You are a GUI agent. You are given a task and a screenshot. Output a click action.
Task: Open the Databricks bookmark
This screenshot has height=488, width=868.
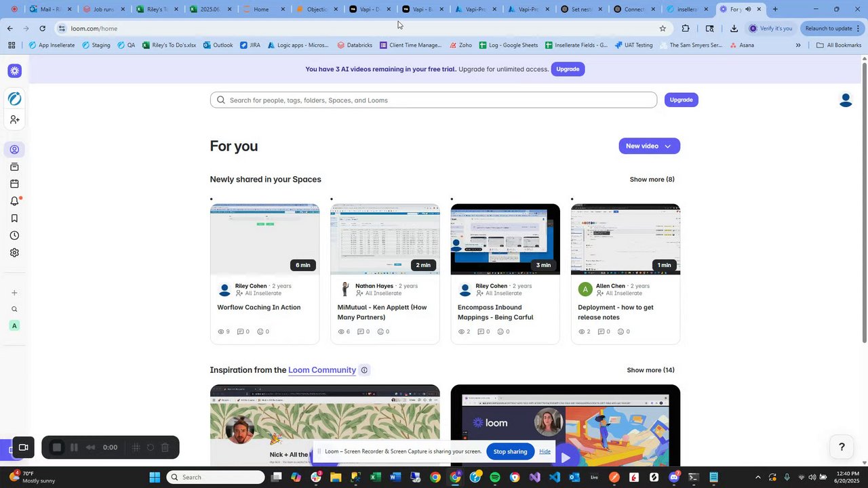[354, 45]
